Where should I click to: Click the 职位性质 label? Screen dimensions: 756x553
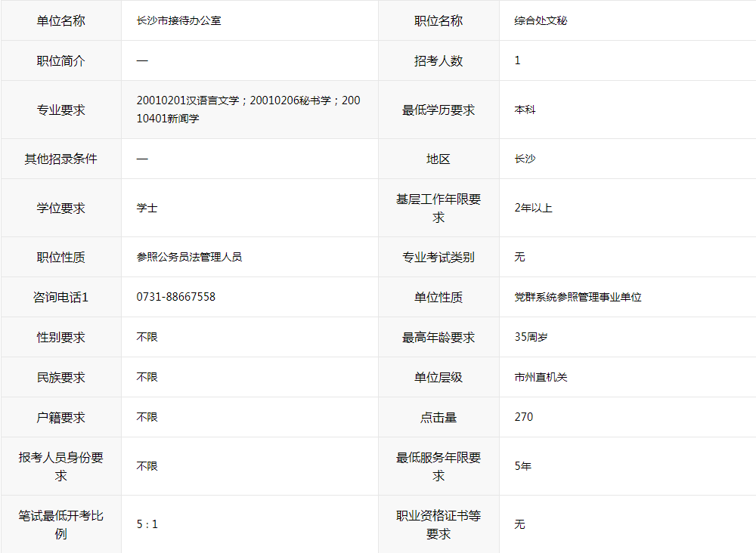coord(60,257)
